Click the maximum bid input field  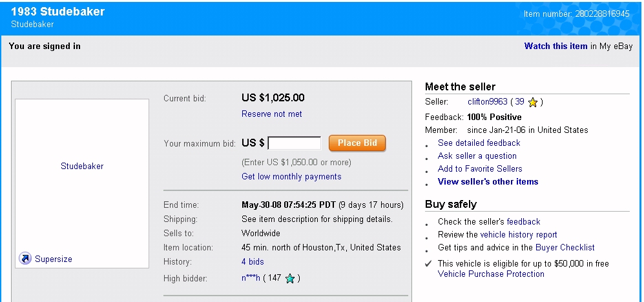tap(294, 143)
